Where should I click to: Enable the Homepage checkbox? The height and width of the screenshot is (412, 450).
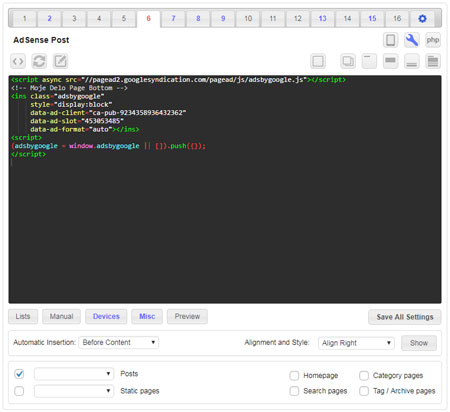(x=294, y=376)
